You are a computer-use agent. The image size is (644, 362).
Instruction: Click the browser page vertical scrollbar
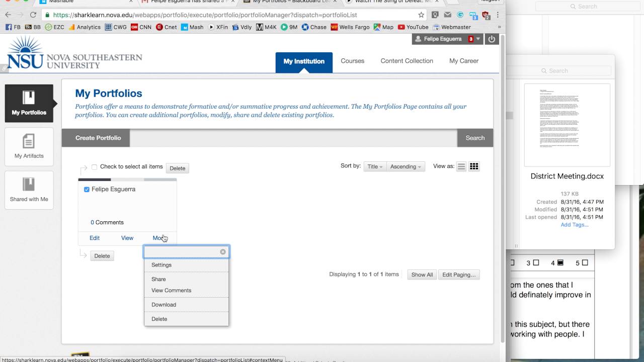tap(502, 189)
